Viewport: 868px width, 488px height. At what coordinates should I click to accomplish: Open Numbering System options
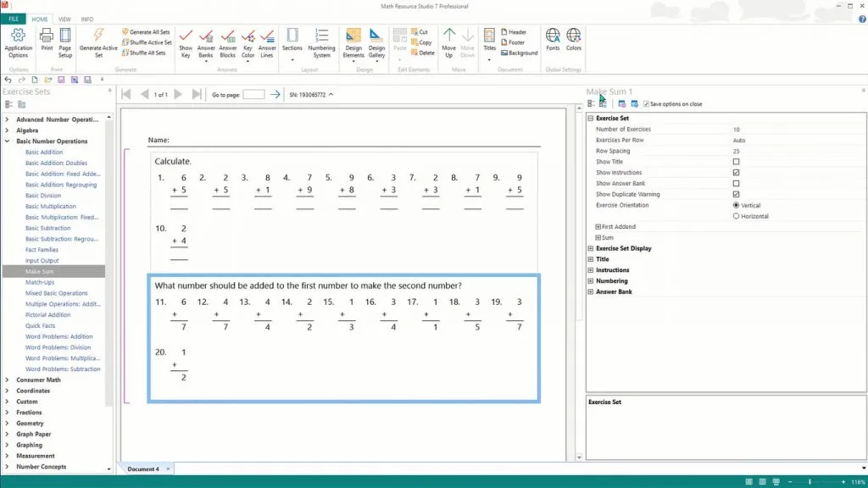coord(321,43)
